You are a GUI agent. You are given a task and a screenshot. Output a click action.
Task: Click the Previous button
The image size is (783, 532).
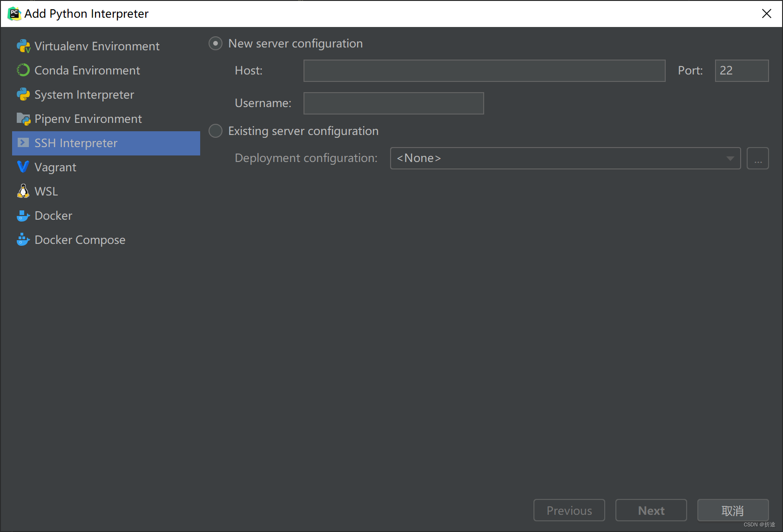(x=569, y=510)
